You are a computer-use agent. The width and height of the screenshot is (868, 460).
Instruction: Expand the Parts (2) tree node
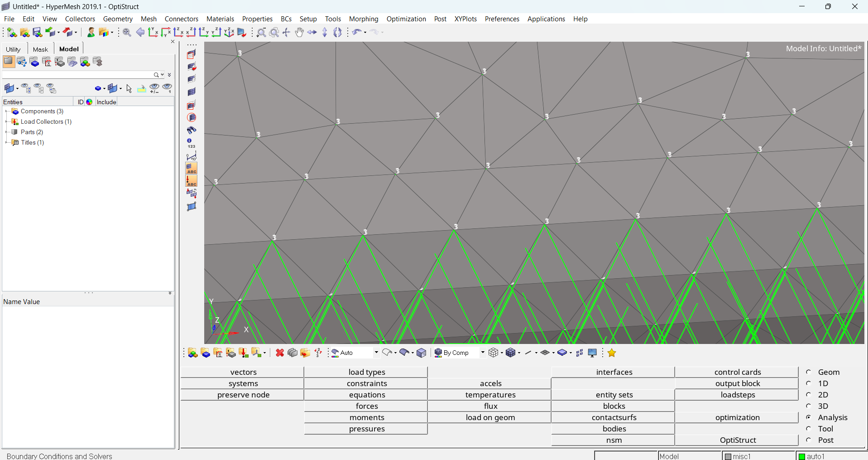pyautogui.click(x=7, y=132)
